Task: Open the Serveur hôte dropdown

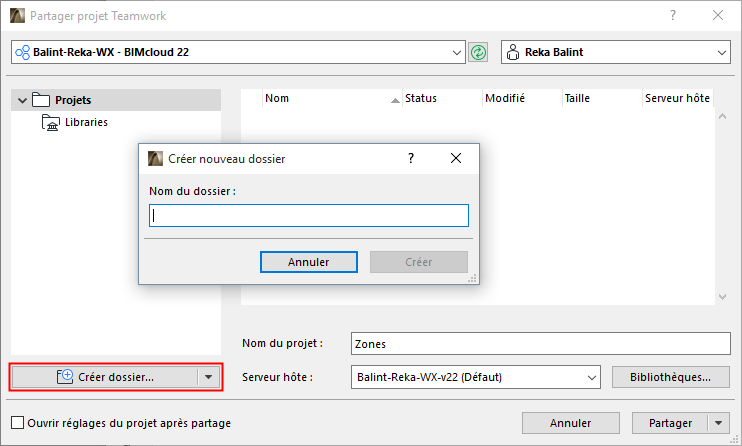Action: 589,377
